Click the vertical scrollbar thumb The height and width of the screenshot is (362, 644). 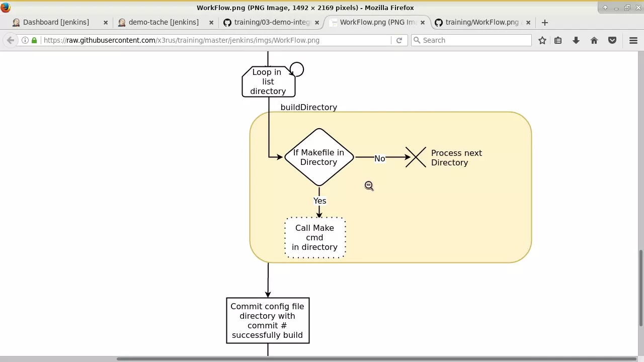pos(640,288)
